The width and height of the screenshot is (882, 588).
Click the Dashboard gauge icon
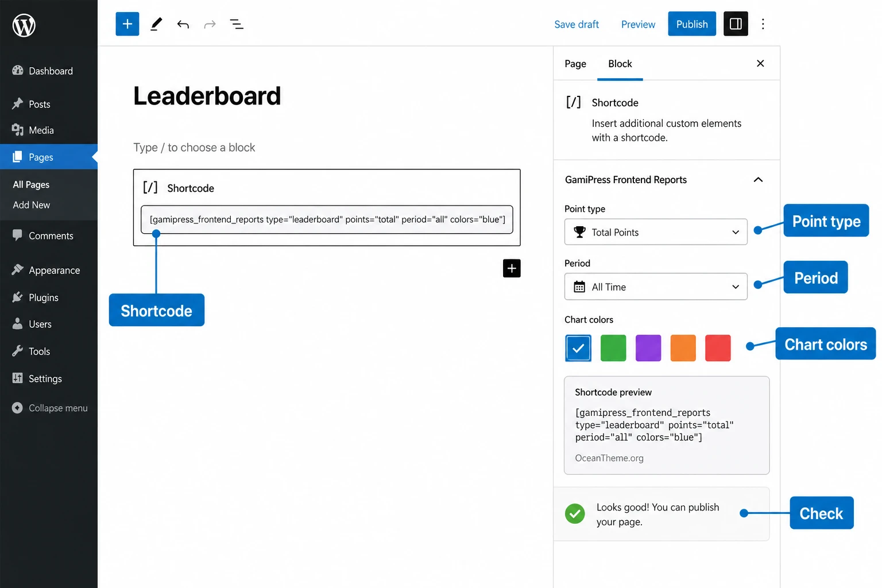[x=18, y=71]
